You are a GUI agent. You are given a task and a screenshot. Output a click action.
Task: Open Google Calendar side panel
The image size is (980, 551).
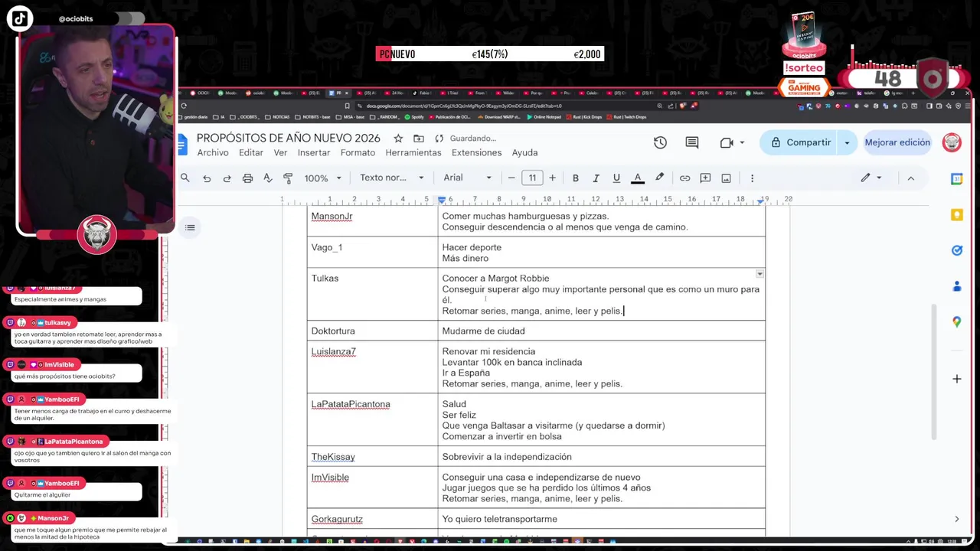pos(956,178)
